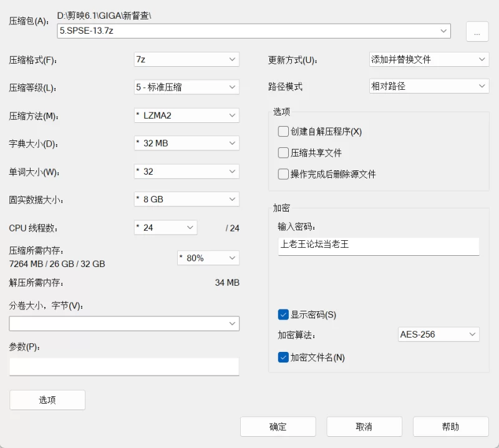
Task: Expand the 压缩格式 7z dropdown
Action: (187, 59)
